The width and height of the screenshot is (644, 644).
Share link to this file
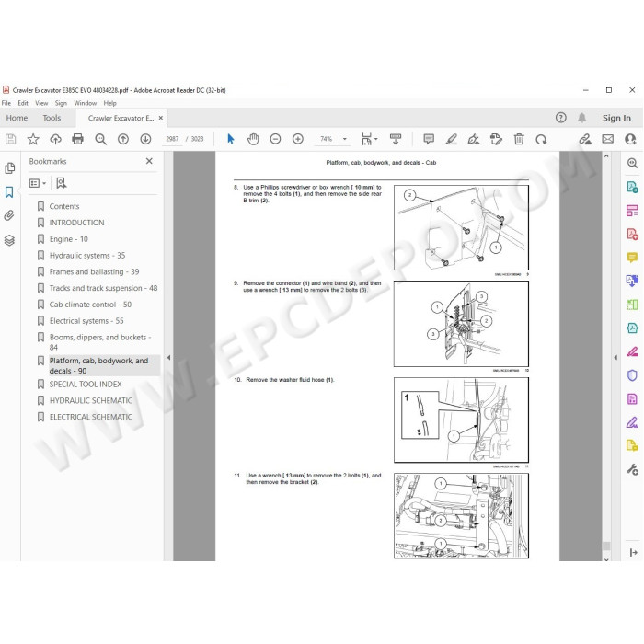point(585,139)
